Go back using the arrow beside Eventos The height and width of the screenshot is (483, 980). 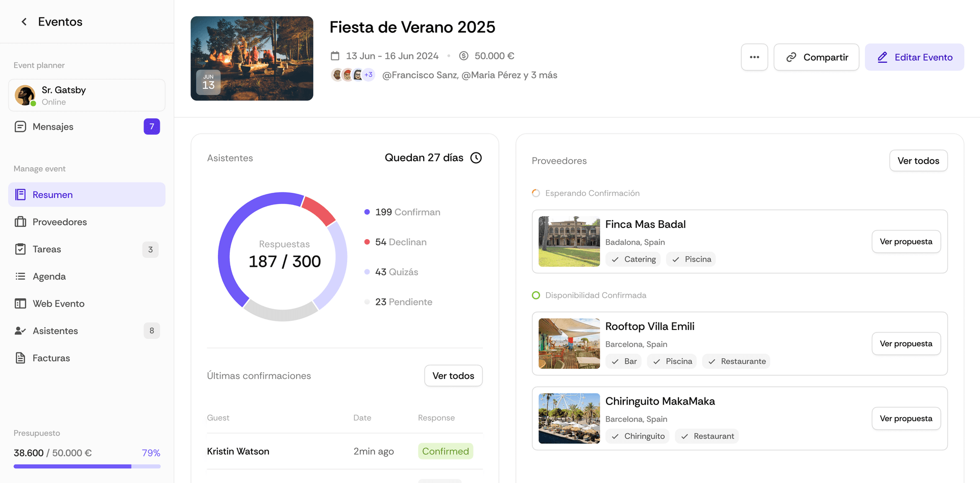tap(24, 21)
